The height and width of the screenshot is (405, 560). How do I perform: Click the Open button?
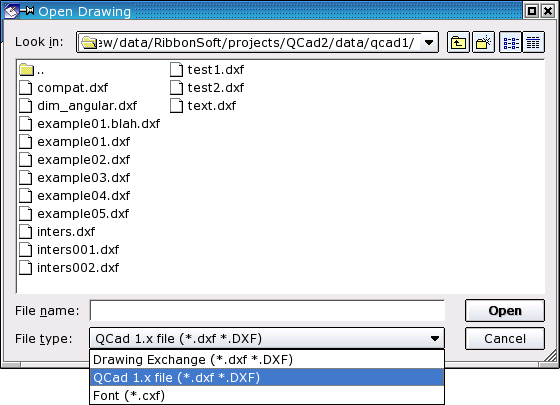pyautogui.click(x=505, y=311)
